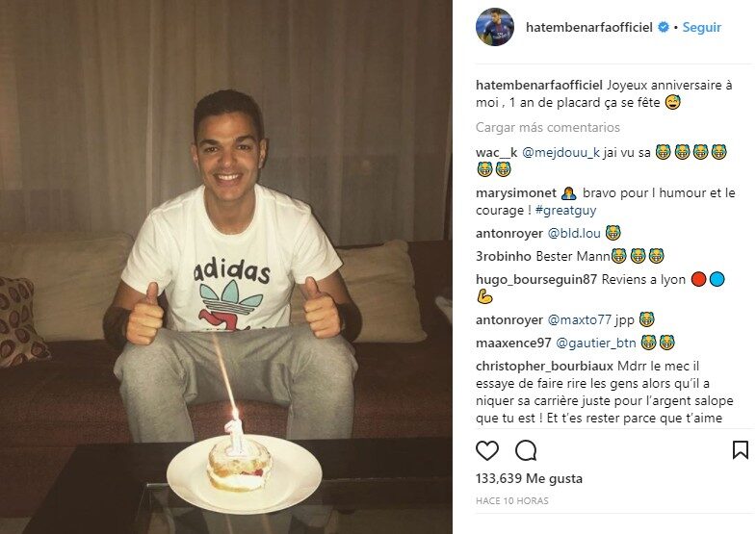Visit christopher_bourbiaux commenter profile
Image resolution: width=756 pixels, height=534 pixels.
544,366
